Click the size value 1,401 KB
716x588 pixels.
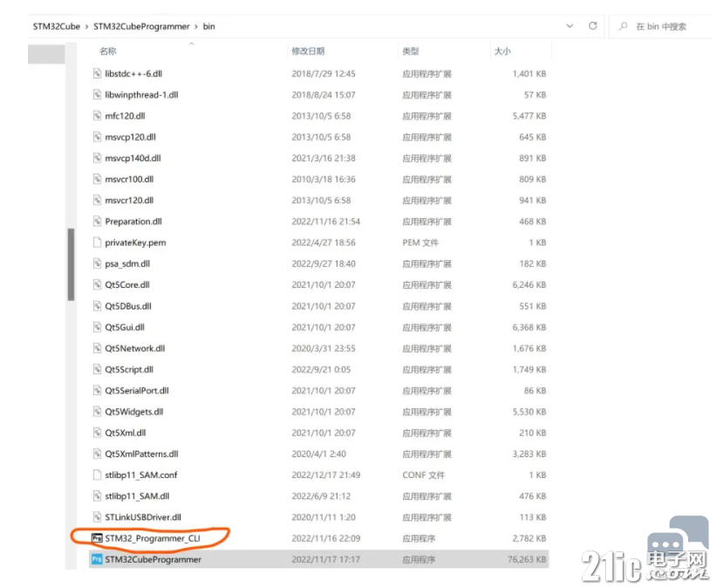529,73
